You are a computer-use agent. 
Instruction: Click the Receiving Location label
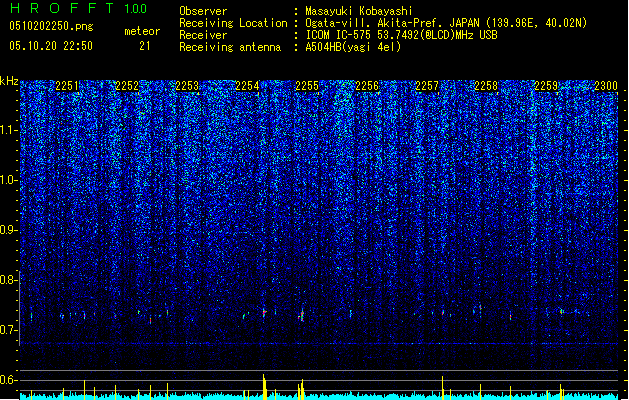(x=233, y=23)
